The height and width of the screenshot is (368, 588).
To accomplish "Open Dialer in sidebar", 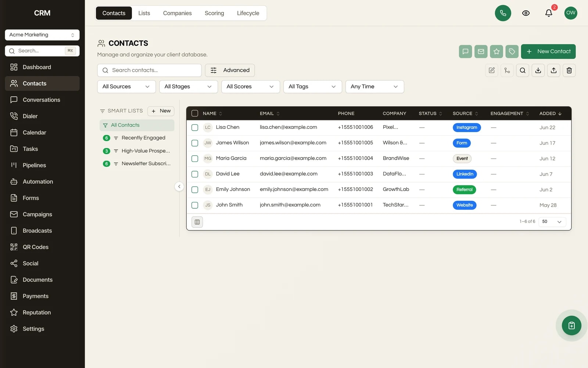I will (x=42, y=116).
